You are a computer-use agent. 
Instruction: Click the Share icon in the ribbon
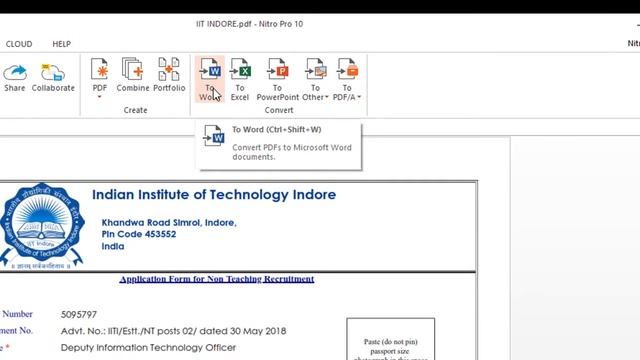coord(15,73)
